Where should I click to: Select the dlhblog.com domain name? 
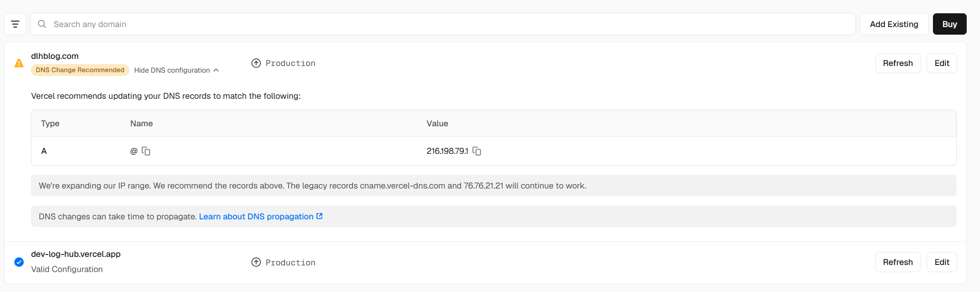(55, 56)
